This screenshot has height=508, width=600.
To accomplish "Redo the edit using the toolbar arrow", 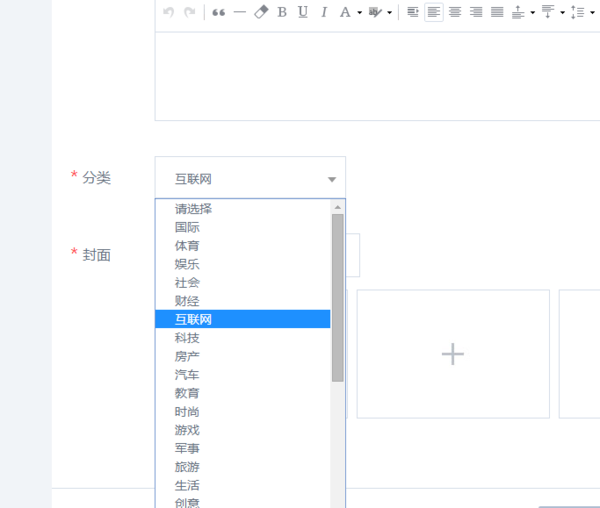I will [x=190, y=12].
